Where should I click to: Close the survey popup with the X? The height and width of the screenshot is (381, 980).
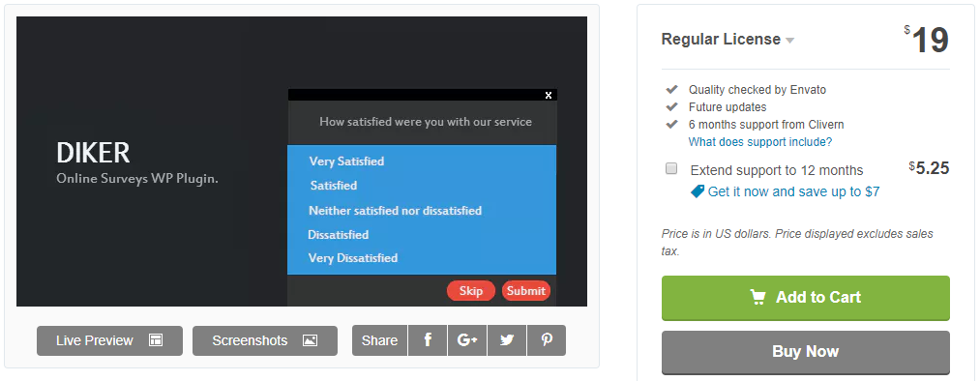[549, 95]
